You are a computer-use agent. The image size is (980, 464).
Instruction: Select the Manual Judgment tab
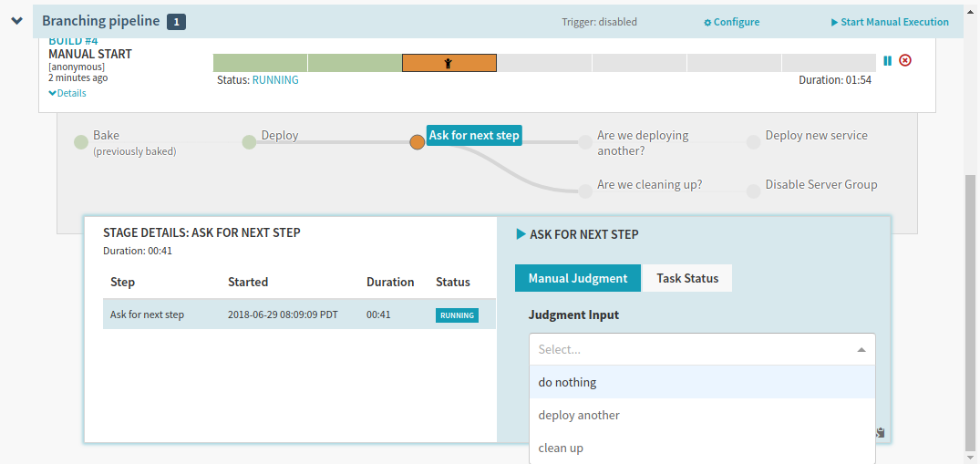click(x=578, y=278)
